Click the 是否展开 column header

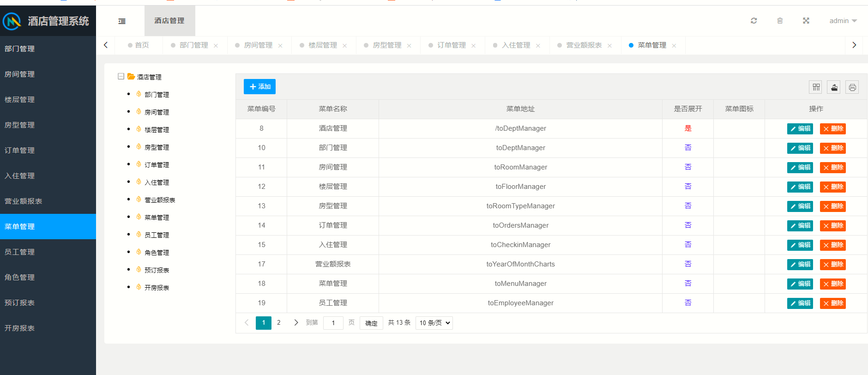[x=688, y=109]
